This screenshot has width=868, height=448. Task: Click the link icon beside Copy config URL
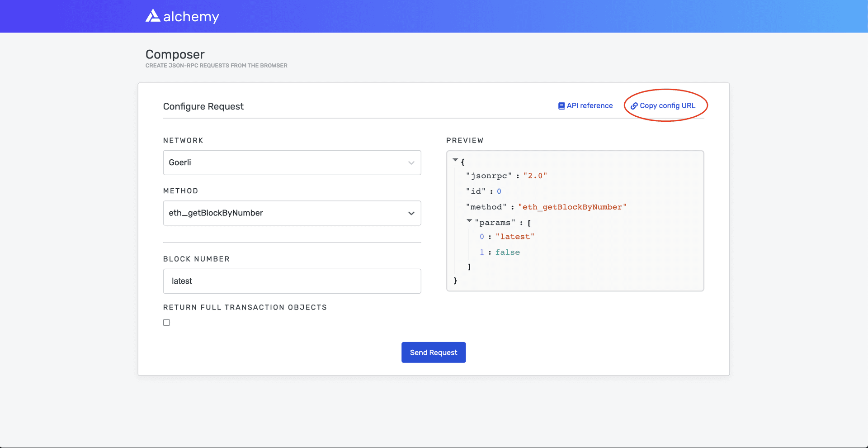point(634,105)
